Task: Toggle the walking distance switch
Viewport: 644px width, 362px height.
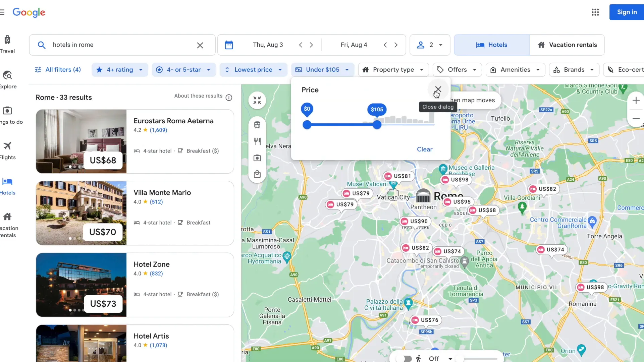Action: [x=404, y=359]
